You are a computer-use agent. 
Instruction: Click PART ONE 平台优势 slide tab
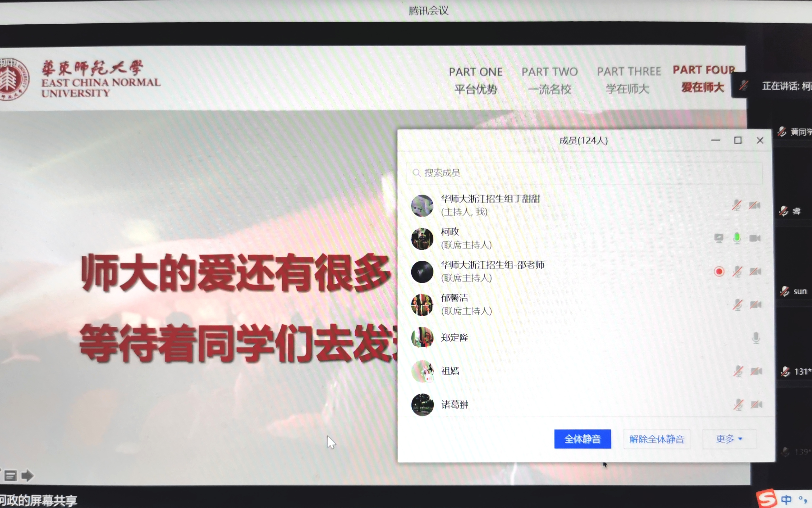point(476,81)
